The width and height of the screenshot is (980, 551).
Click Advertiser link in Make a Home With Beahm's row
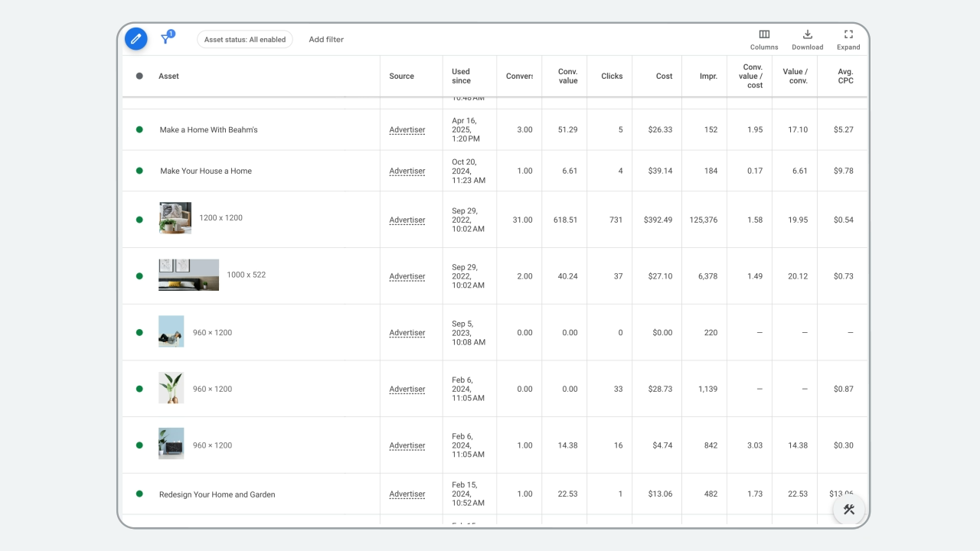click(407, 130)
